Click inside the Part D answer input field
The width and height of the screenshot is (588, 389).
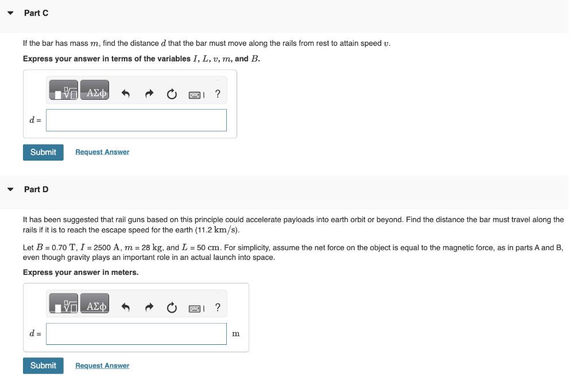click(136, 333)
